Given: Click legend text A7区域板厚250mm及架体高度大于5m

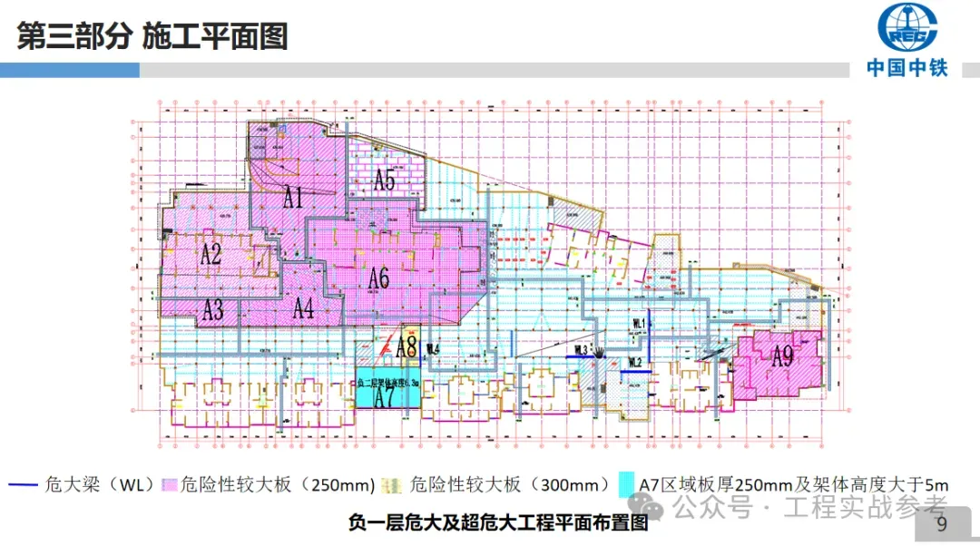Looking at the screenshot, I should pyautogui.click(x=794, y=484).
